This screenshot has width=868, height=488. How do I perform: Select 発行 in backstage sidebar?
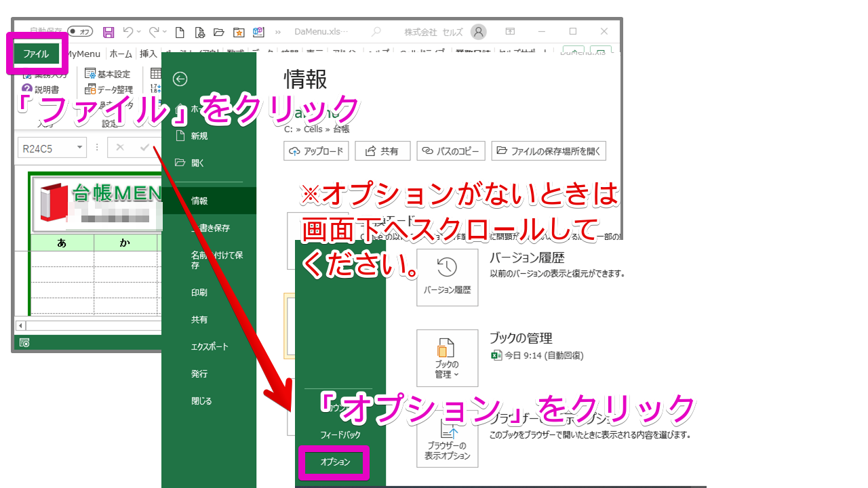(209, 373)
